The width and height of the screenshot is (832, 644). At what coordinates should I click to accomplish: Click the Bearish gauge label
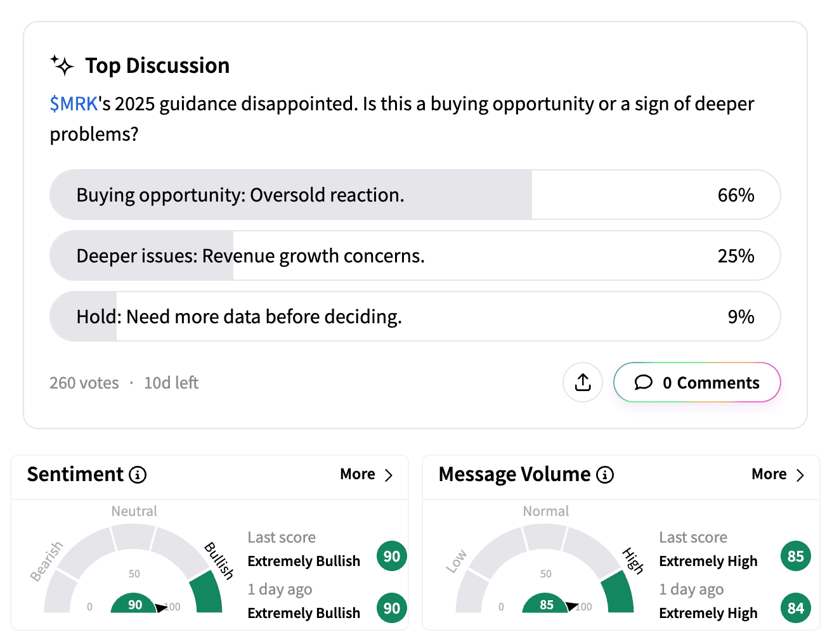tap(47, 561)
